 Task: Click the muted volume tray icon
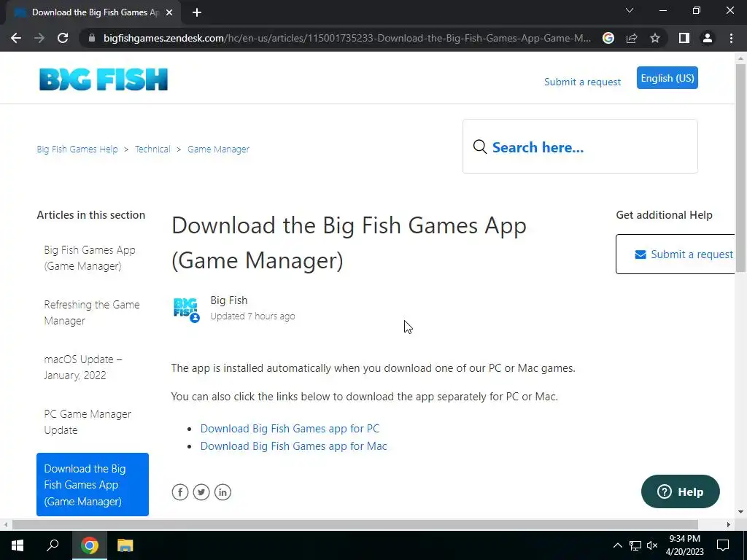652,545
